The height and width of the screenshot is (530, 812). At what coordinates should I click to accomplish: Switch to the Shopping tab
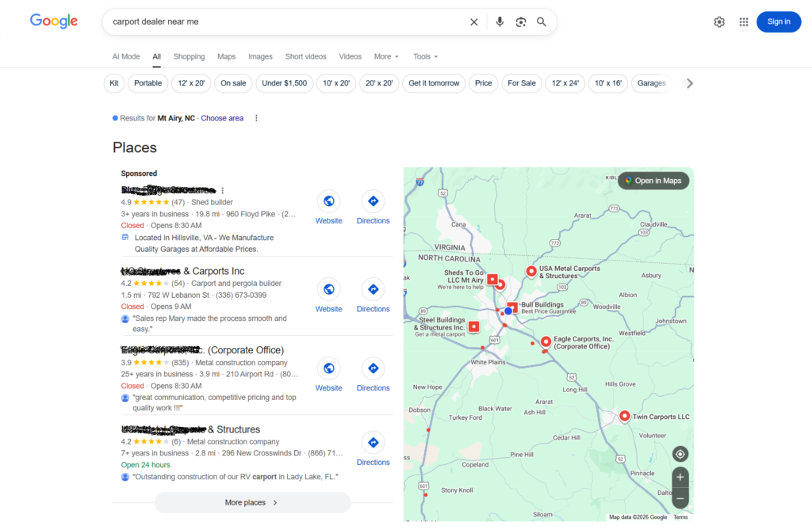pyautogui.click(x=190, y=56)
